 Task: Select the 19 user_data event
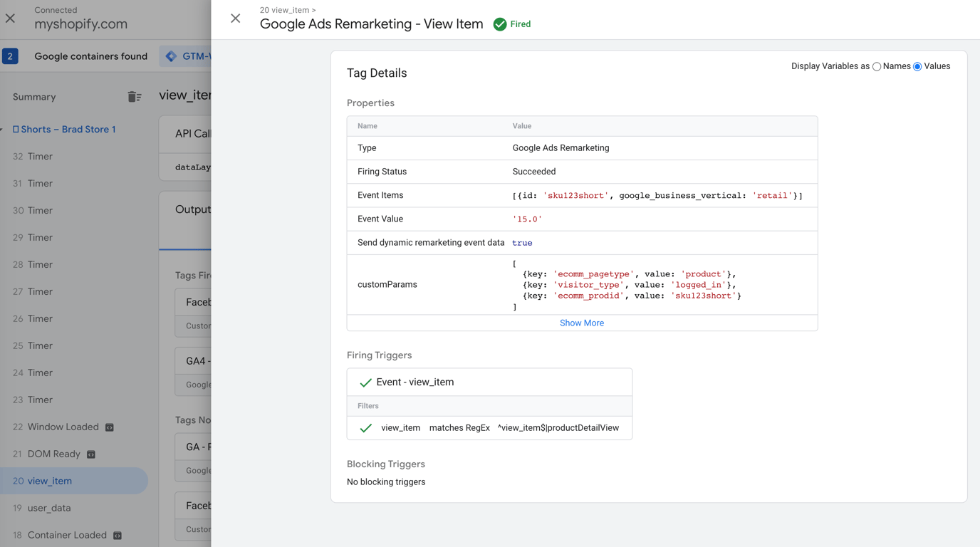pos(49,509)
